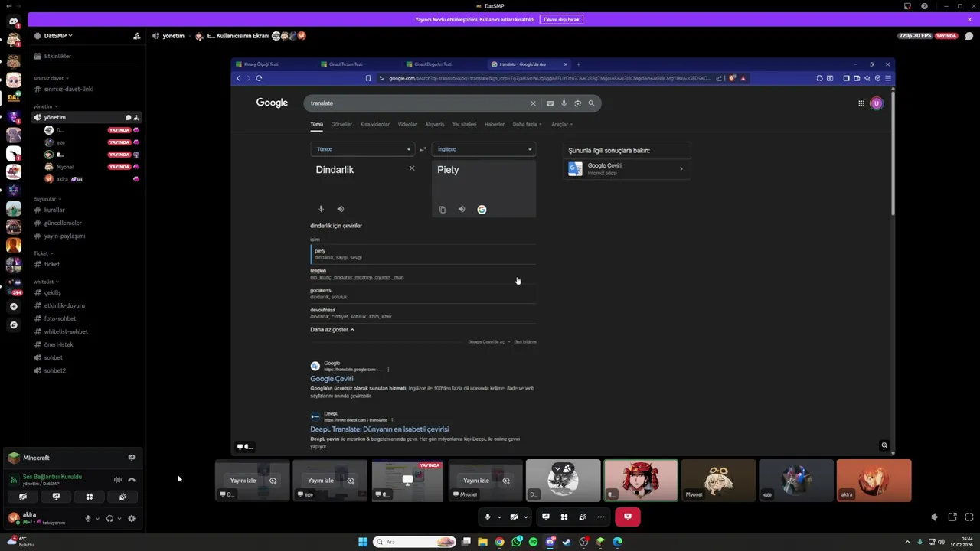The width and height of the screenshot is (980, 551).
Task: Pop out the stream window icon
Action: [952, 517]
